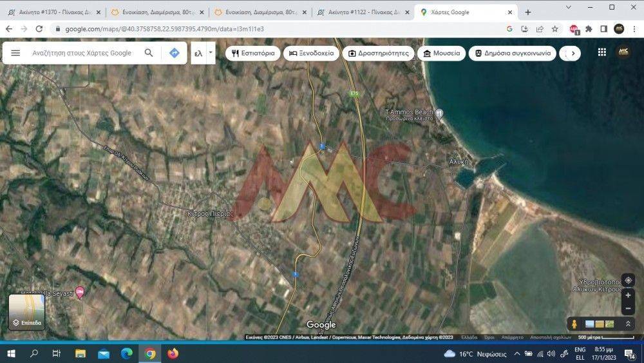Click the Google Maps search input field
This screenshot has height=363, width=644.
point(82,53)
